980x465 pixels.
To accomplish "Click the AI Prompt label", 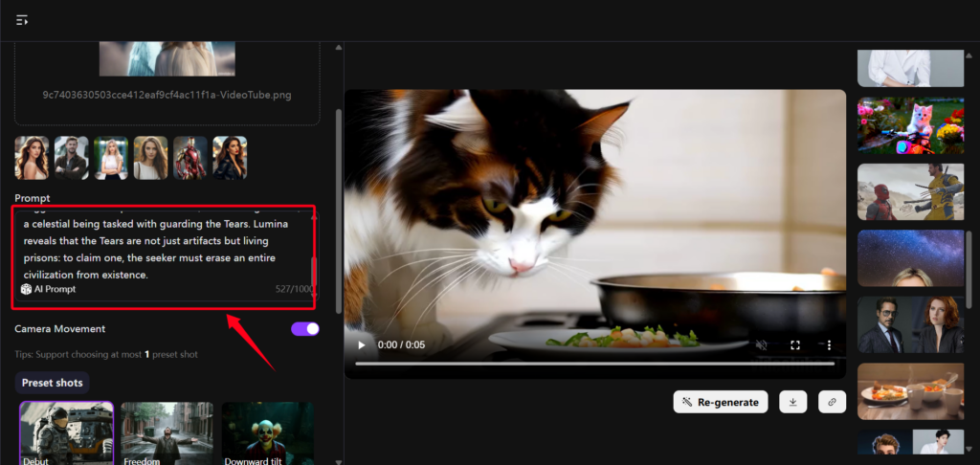I will pos(55,289).
